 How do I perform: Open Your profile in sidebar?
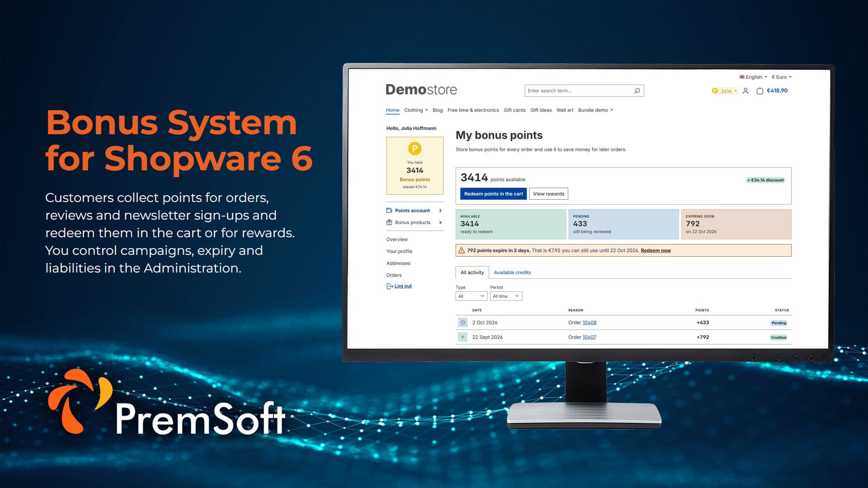(399, 251)
